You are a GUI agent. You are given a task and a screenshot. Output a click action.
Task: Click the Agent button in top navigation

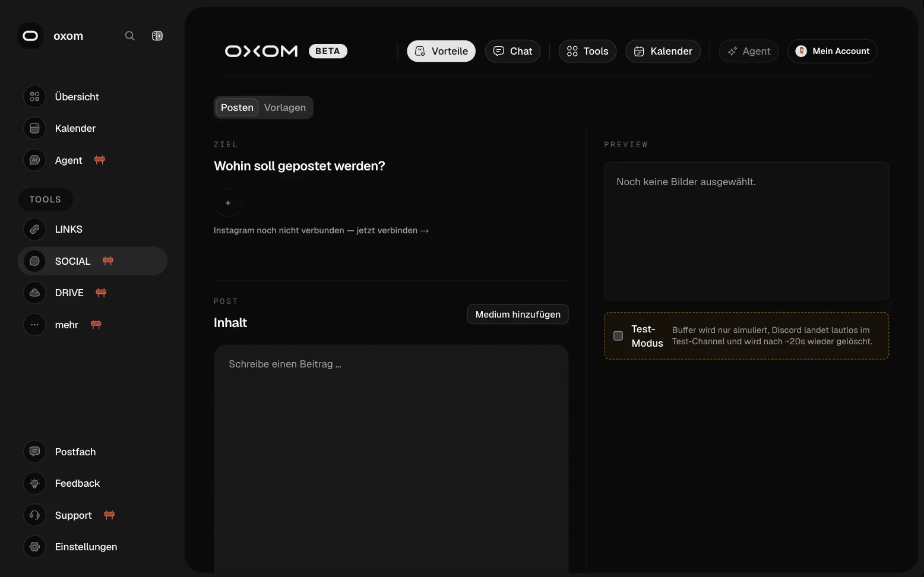[x=749, y=51]
